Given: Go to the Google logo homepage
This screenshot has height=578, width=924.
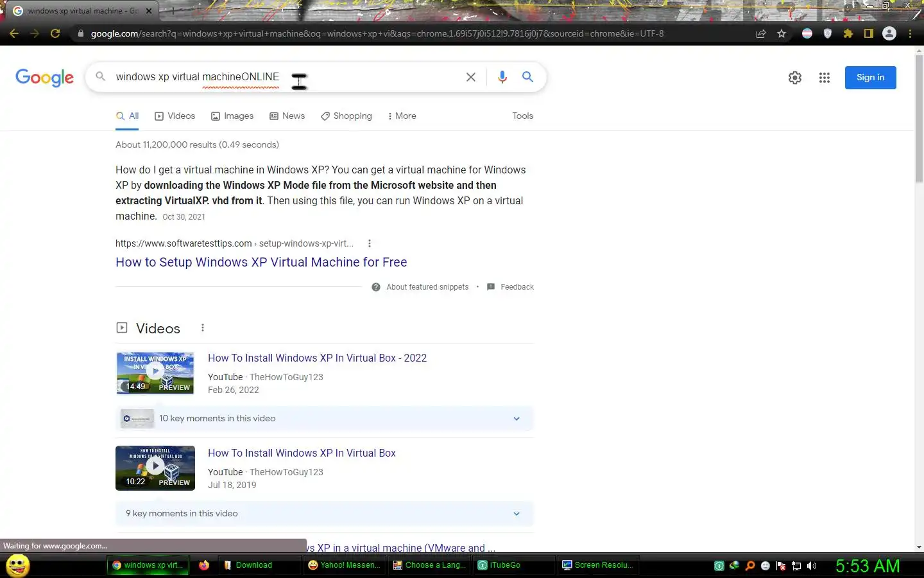Looking at the screenshot, I should pos(45,78).
